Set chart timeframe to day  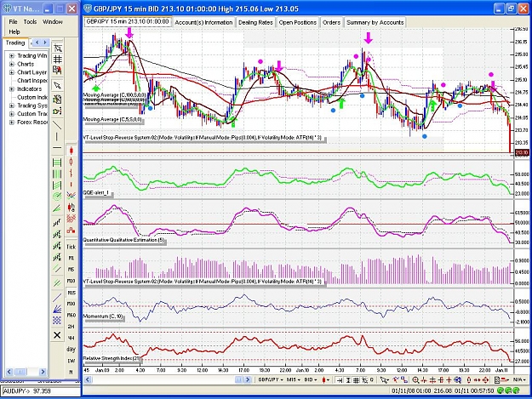(x=71, y=349)
